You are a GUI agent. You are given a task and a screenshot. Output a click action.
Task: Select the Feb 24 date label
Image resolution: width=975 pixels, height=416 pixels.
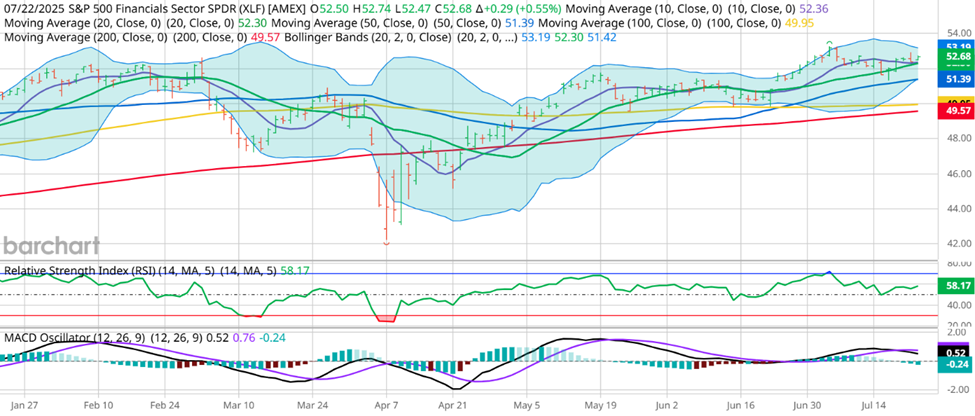167,404
